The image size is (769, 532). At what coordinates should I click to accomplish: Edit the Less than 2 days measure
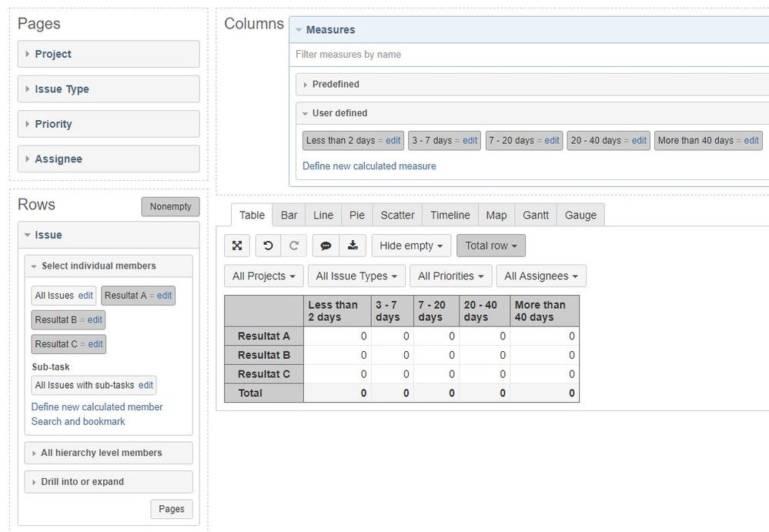pyautogui.click(x=393, y=141)
